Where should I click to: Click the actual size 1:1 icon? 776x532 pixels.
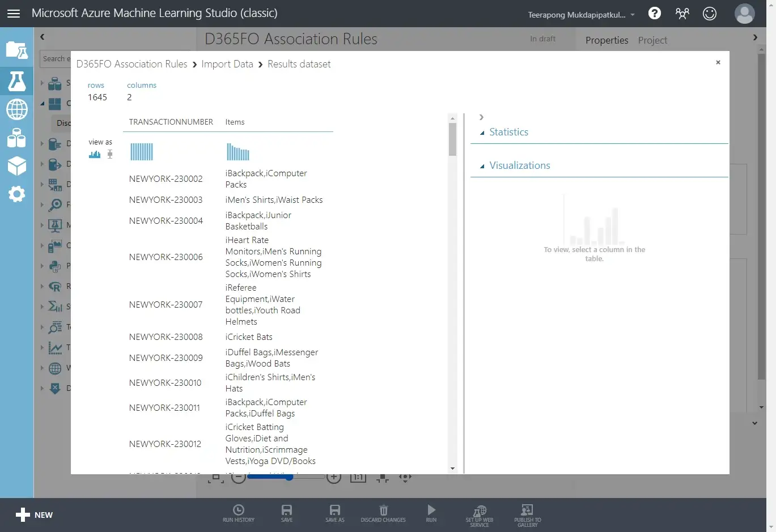(x=358, y=478)
